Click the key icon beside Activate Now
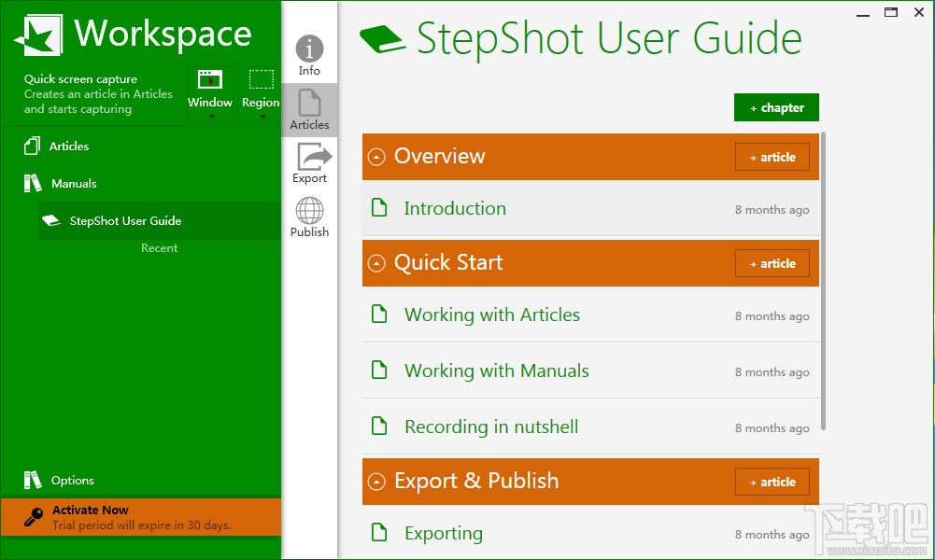Screen dimensions: 935x560 click(x=33, y=517)
